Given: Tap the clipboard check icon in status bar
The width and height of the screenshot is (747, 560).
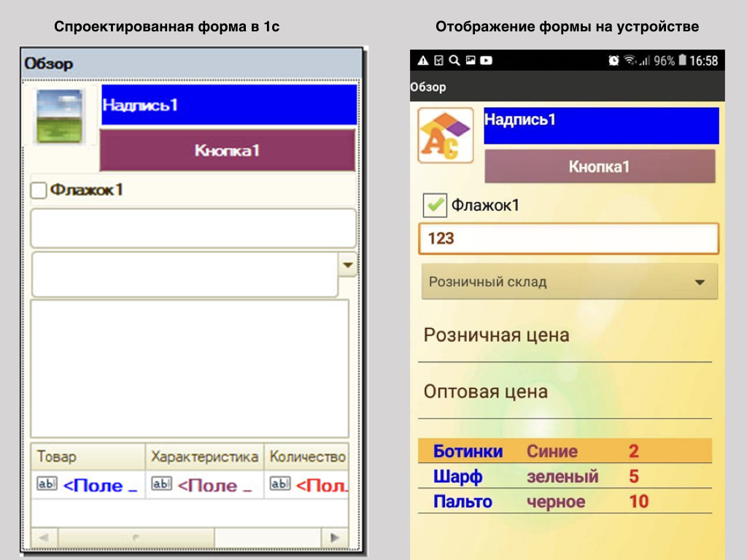Looking at the screenshot, I should tap(438, 61).
